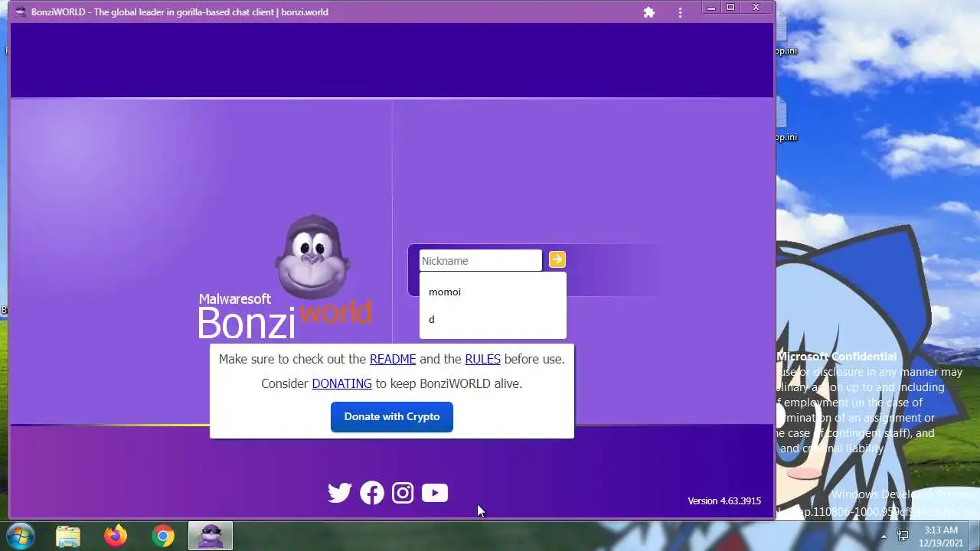
Task: Choose the d autocomplete suggestion
Action: pos(493,319)
